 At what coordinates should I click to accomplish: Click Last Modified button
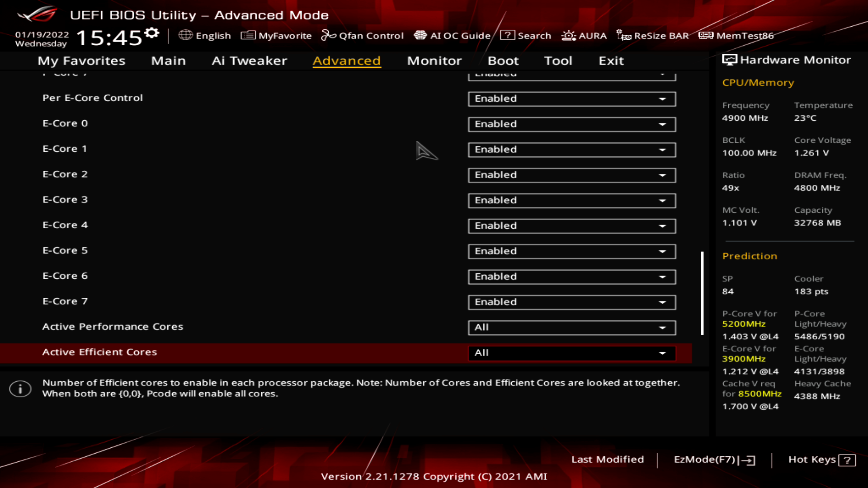click(608, 459)
